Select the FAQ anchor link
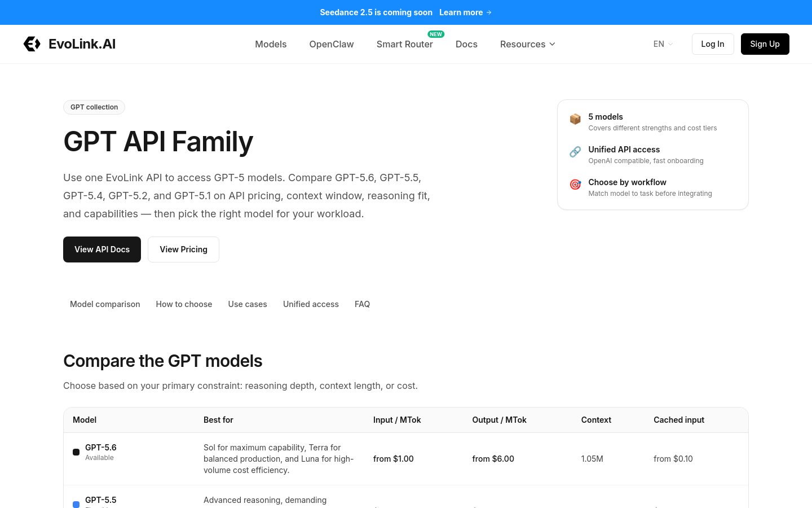 (x=362, y=304)
